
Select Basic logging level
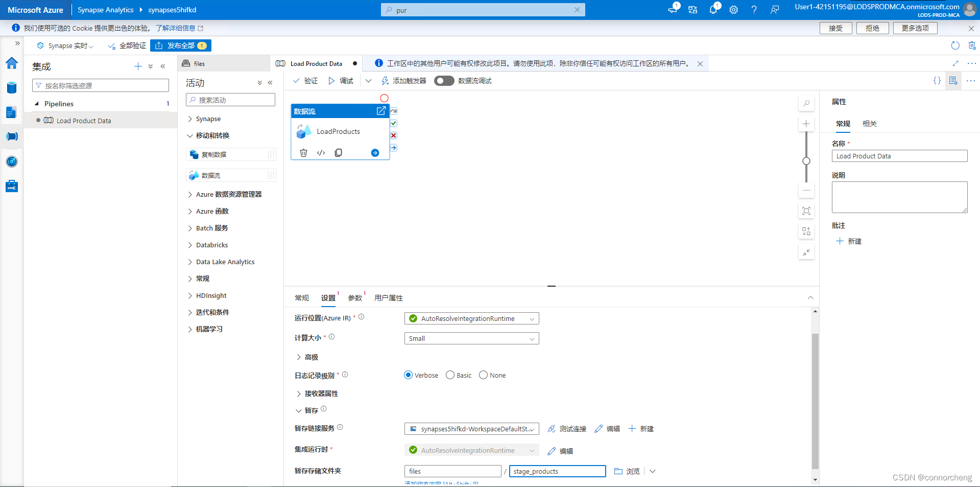coord(450,375)
